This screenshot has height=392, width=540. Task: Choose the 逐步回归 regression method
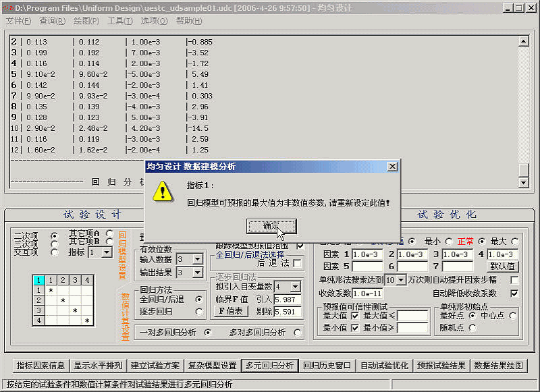(198, 311)
